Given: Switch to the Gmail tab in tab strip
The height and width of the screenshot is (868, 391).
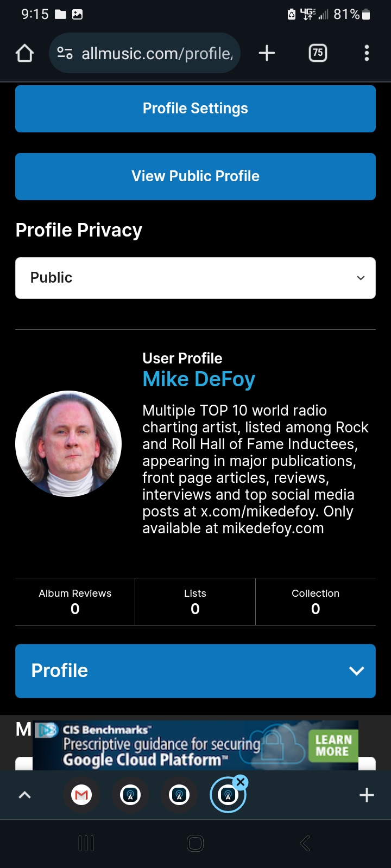Looking at the screenshot, I should click(x=81, y=795).
